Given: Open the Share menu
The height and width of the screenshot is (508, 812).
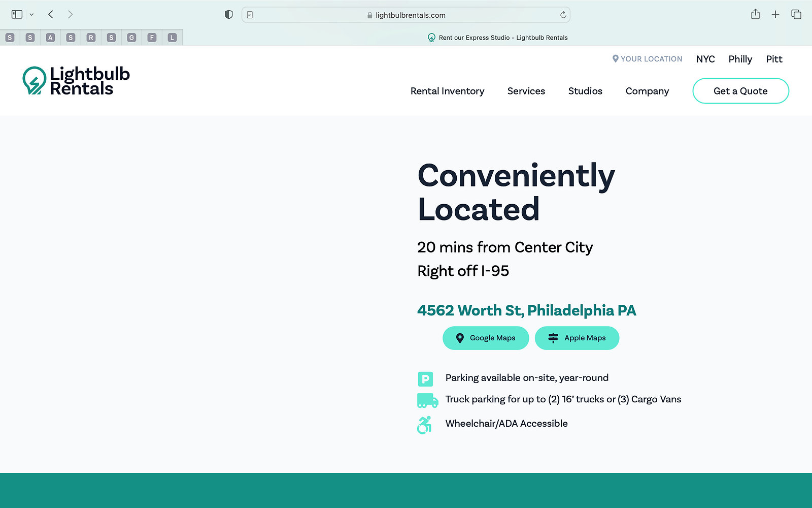Looking at the screenshot, I should coord(755,15).
